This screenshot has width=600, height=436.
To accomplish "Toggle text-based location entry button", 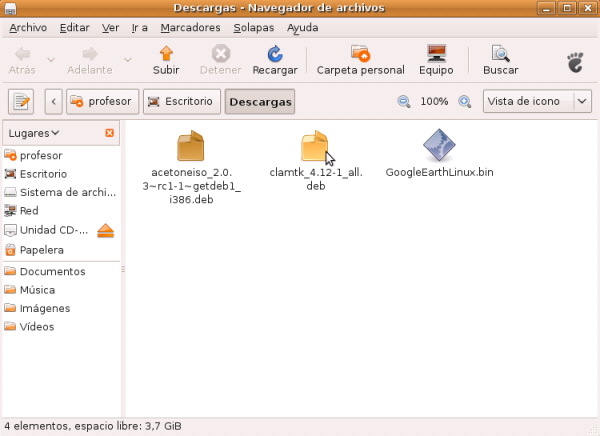I will tap(22, 102).
